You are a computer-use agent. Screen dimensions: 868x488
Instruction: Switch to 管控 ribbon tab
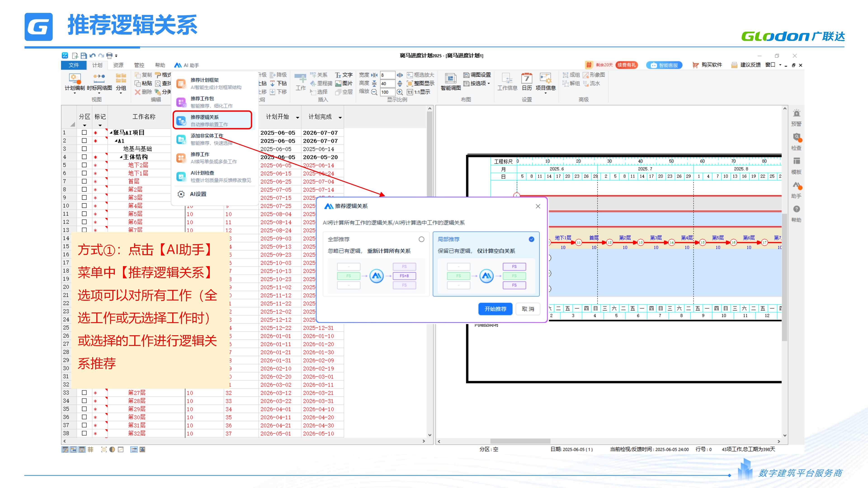point(139,65)
